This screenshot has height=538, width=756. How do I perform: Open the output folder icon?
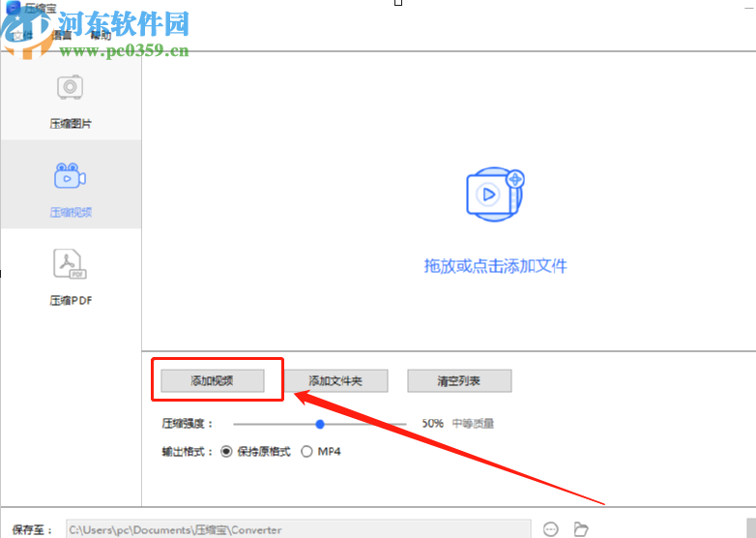tap(581, 529)
